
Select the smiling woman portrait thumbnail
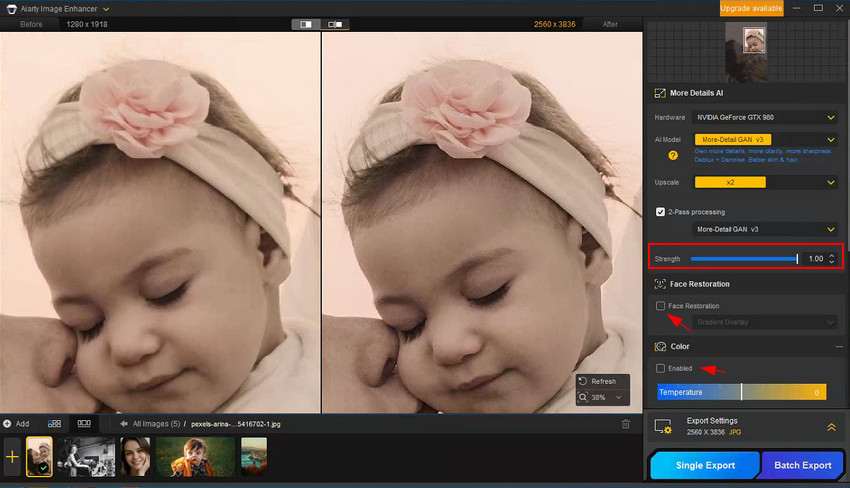coord(135,457)
